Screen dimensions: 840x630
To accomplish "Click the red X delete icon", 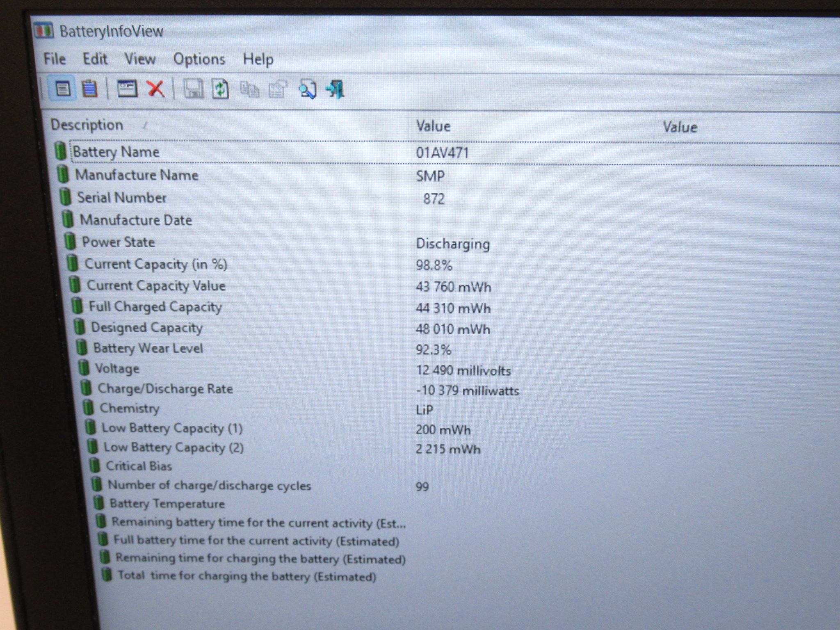I will click(x=155, y=89).
